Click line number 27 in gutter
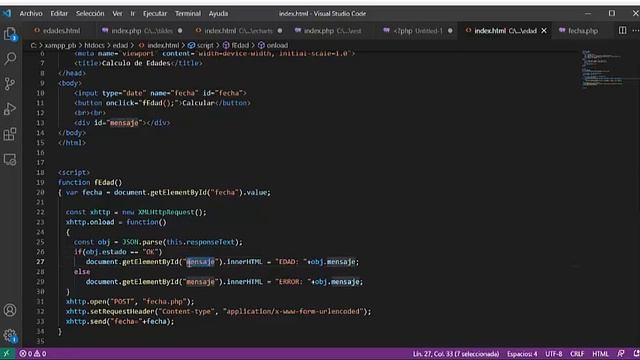Image resolution: width=640 pixels, height=360 pixels. point(40,262)
